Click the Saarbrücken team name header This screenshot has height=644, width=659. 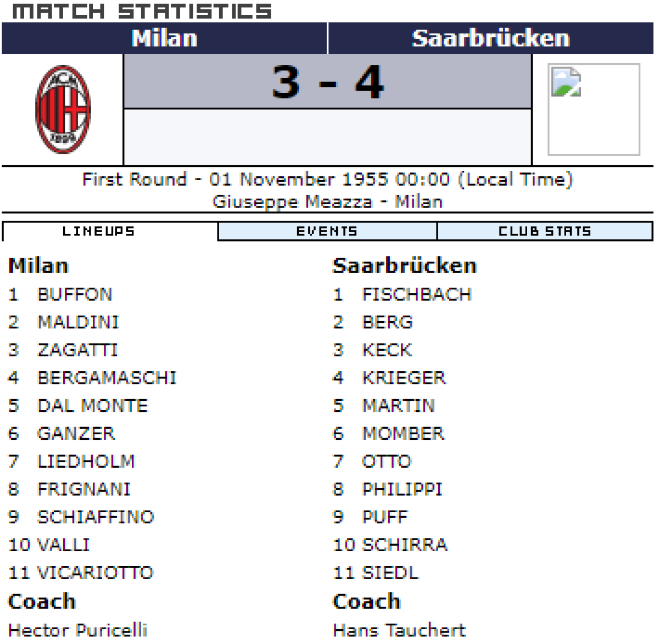[x=490, y=38]
